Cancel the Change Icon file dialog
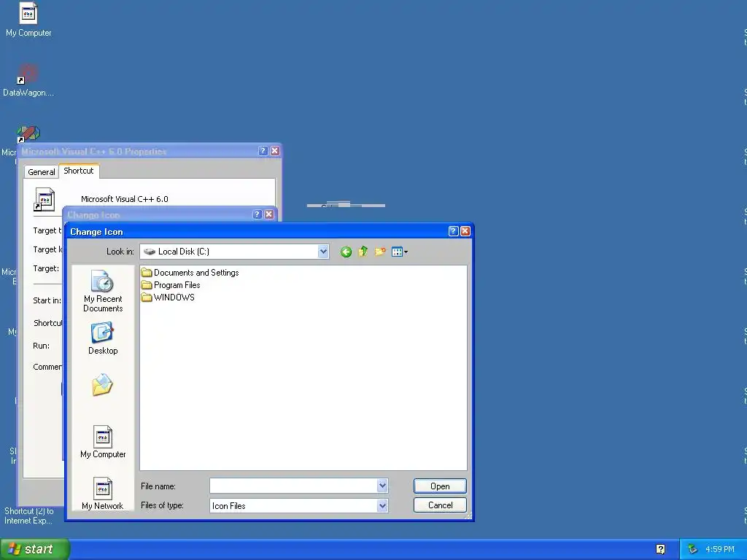The width and height of the screenshot is (747, 560). coord(440,505)
